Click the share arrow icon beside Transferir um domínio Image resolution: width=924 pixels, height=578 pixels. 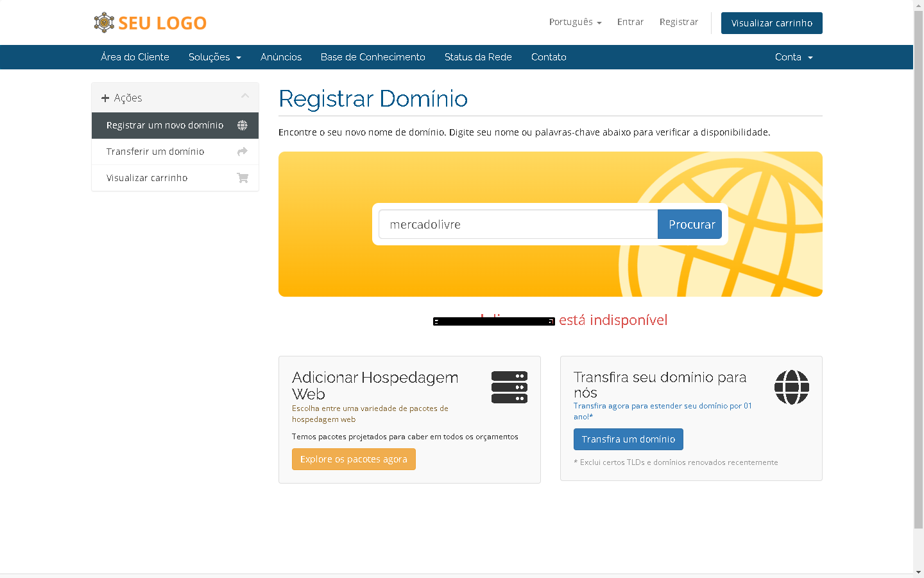pyautogui.click(x=242, y=152)
